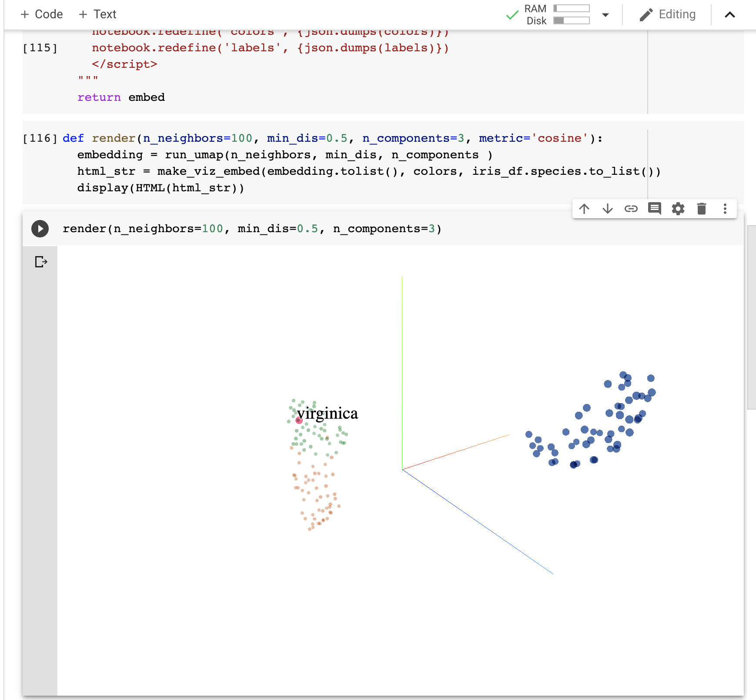Copy link to the cell
Screen dimensions: 756x700
(631, 209)
